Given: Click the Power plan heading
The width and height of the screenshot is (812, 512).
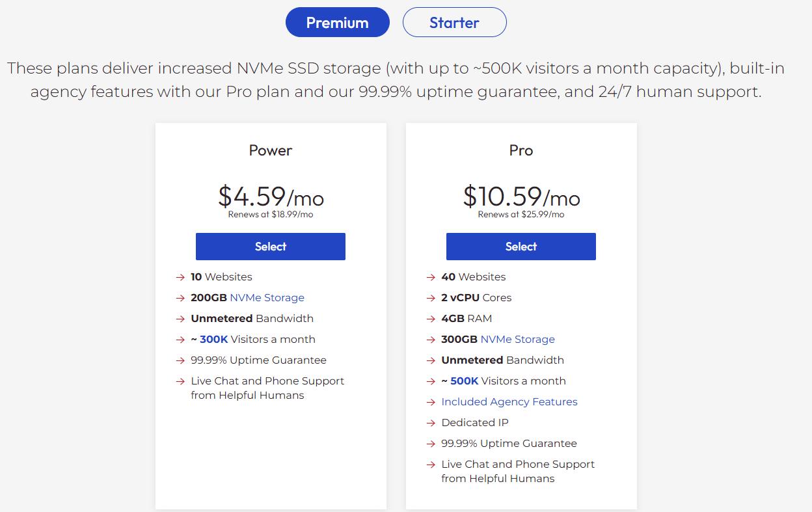Looking at the screenshot, I should coord(270,150).
